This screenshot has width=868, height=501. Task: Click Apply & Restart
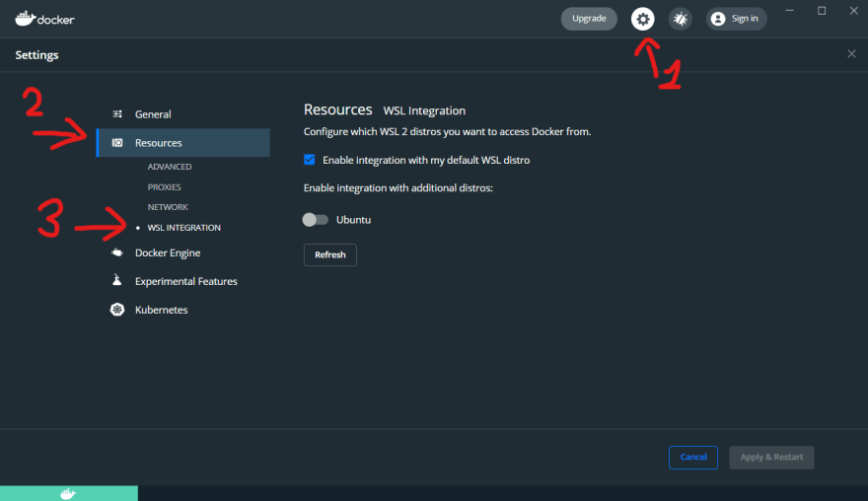(x=771, y=458)
